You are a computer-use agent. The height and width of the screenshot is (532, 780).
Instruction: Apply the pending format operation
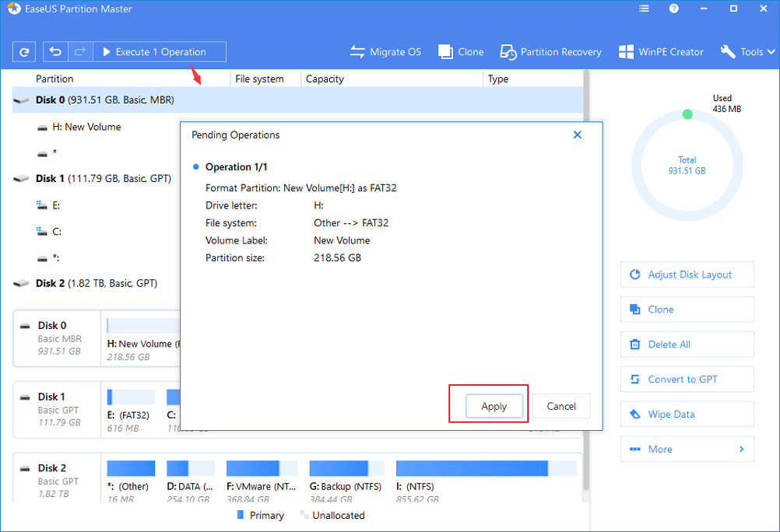tap(494, 406)
